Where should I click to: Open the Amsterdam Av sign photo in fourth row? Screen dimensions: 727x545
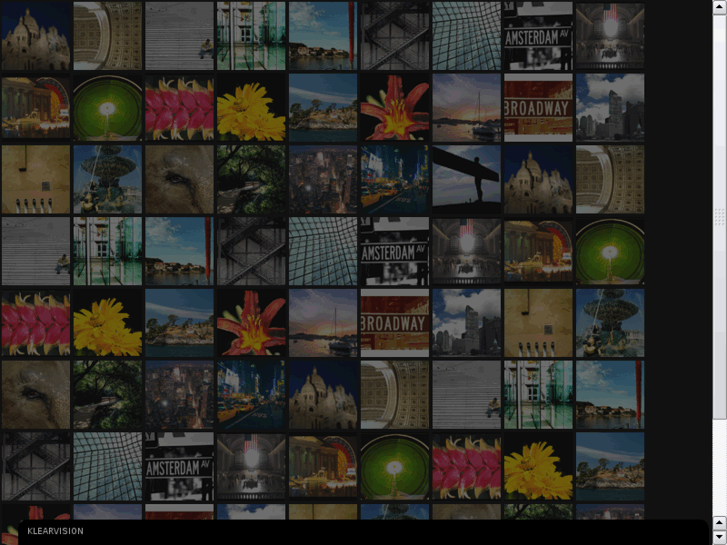coord(395,251)
